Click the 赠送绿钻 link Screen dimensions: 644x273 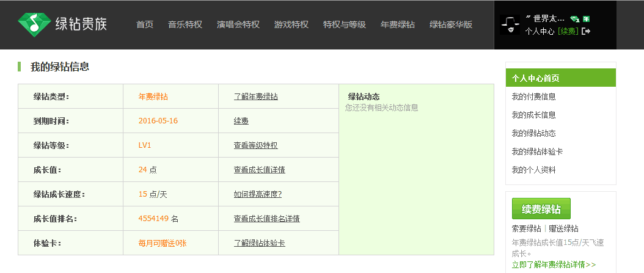(563, 228)
